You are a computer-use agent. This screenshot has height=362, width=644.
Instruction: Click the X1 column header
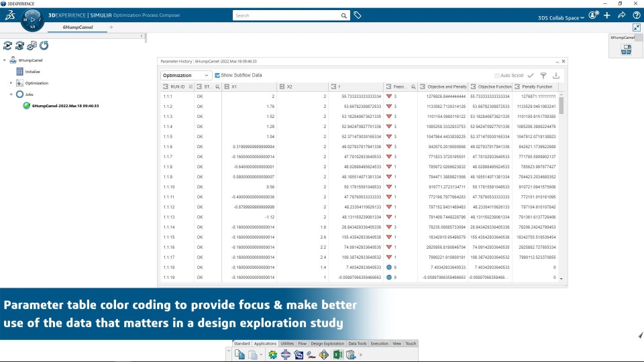pos(250,86)
